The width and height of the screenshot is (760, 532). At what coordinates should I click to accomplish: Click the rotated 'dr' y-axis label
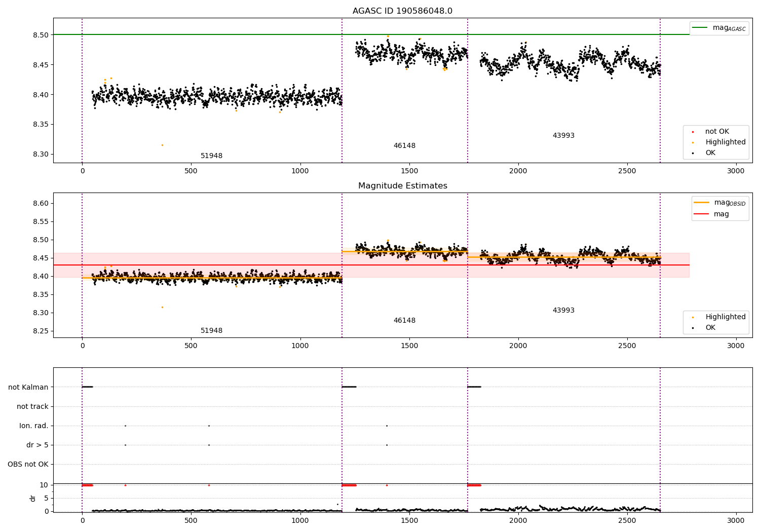33,498
